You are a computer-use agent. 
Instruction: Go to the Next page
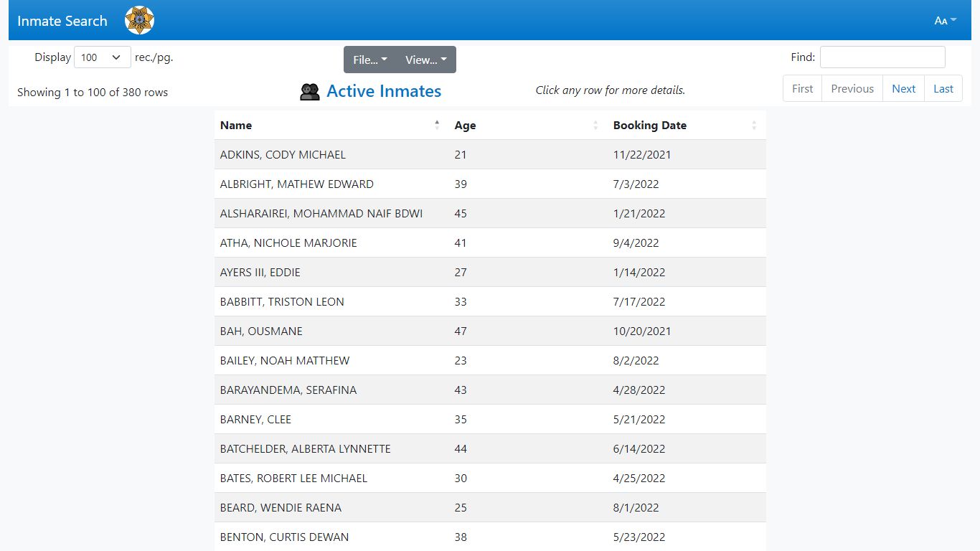(x=903, y=88)
